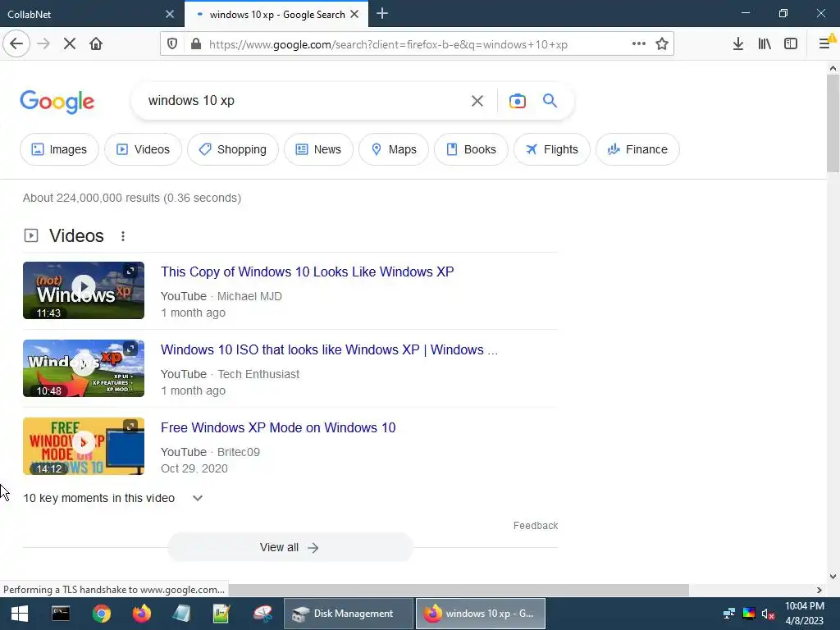Click the 'Tech Enthusiast' channel name
This screenshot has height=630, width=840.
pyautogui.click(x=258, y=374)
